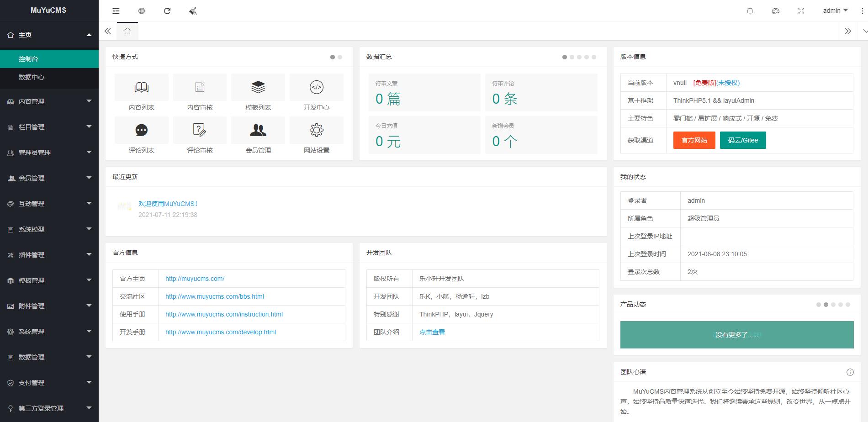
Task: Click the 内容审核 shortcut icon
Action: (200, 92)
